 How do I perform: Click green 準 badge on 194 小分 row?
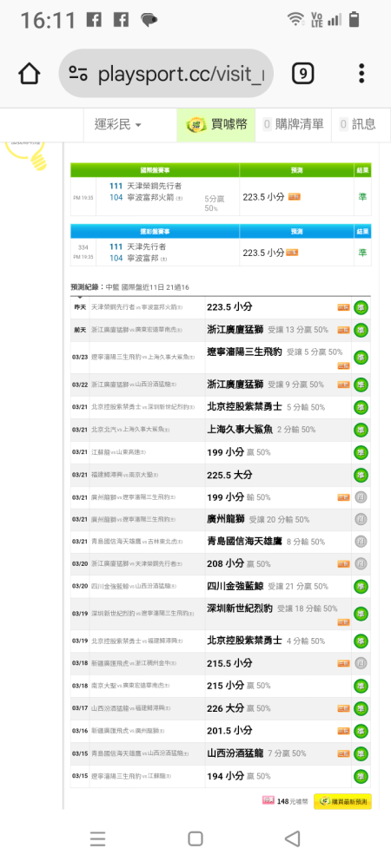tap(361, 776)
